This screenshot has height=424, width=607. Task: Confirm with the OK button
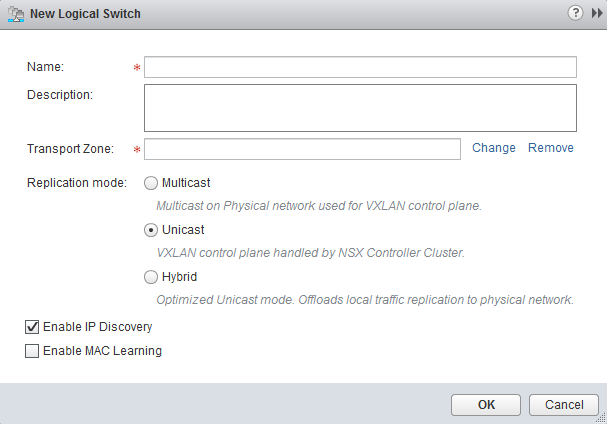[486, 405]
